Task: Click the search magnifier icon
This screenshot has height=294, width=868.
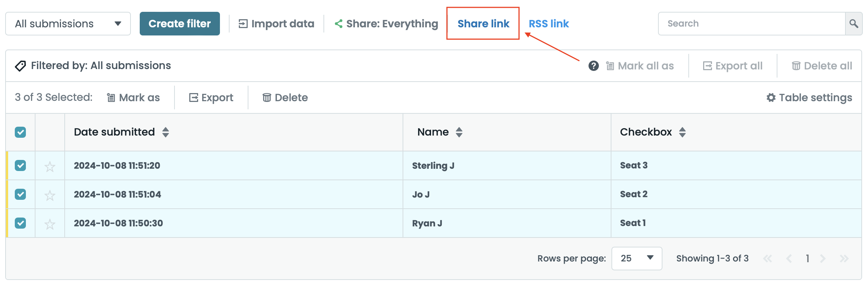Action: tap(854, 24)
